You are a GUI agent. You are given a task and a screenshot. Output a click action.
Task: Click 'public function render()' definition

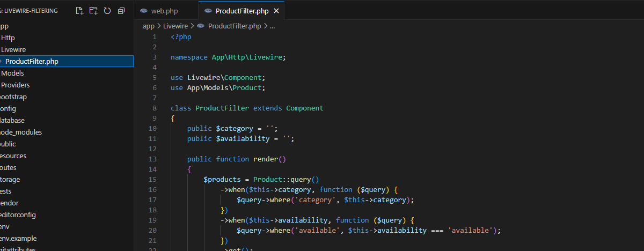237,159
